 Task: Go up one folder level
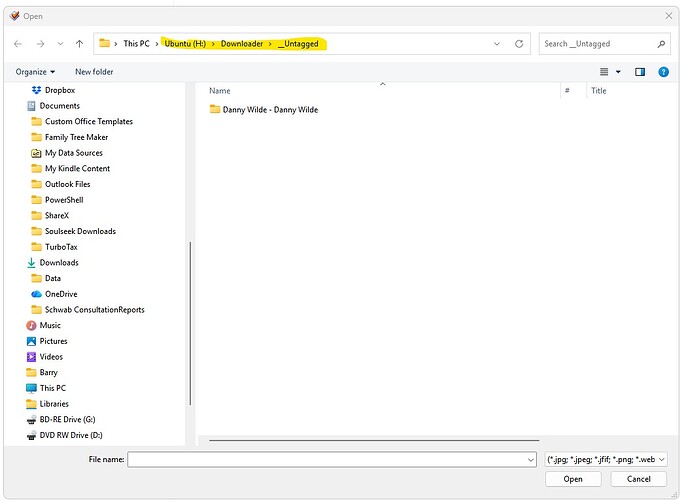(79, 44)
